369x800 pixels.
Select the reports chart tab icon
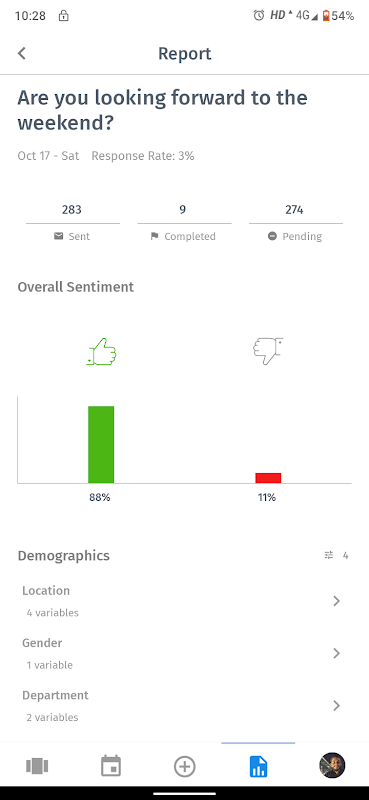coord(258,766)
